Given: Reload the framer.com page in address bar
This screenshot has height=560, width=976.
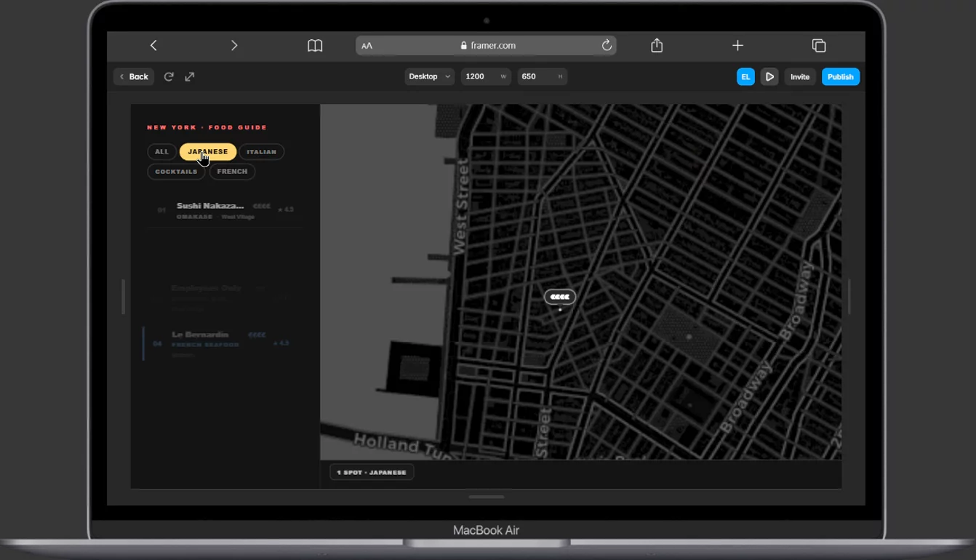Looking at the screenshot, I should point(607,45).
